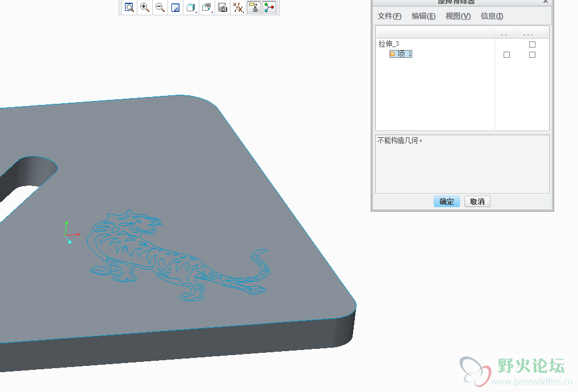
Task: Open the 文件(F) menu
Action: (x=389, y=16)
